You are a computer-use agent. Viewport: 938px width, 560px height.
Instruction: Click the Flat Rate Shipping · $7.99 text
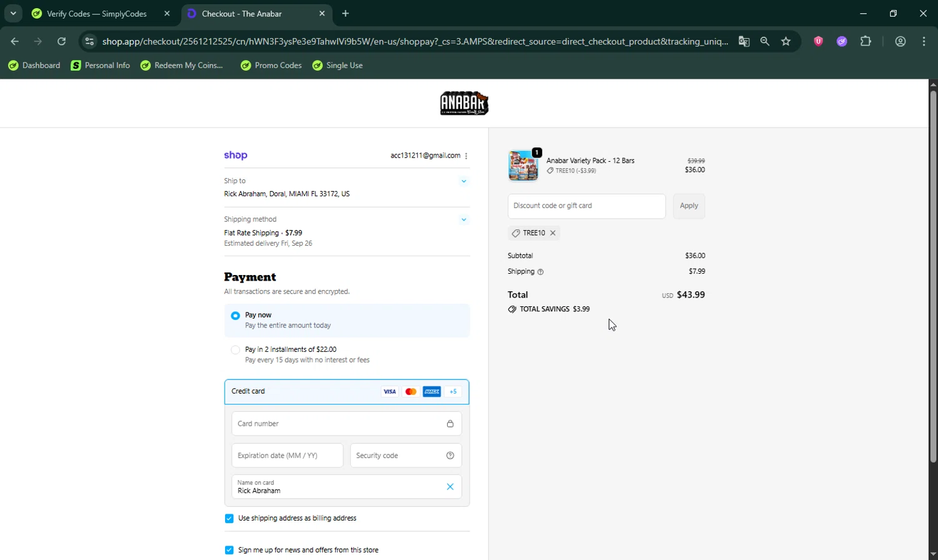[263, 233]
